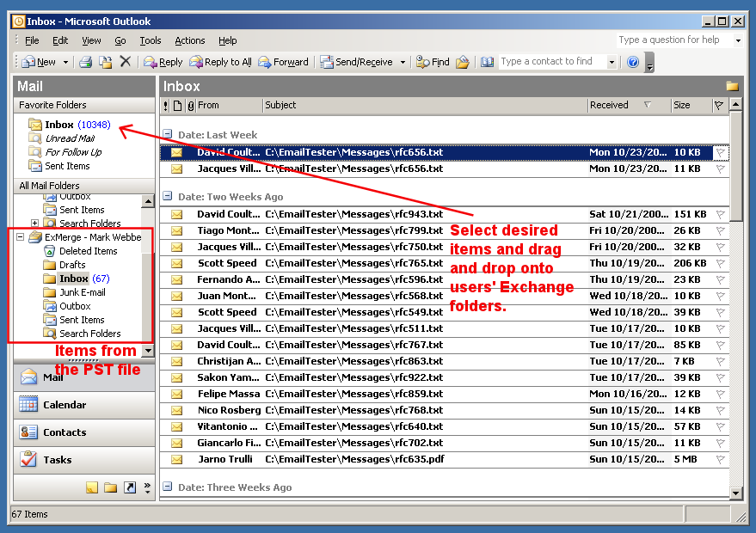Collapse the Date: Two Weeks Ago group
This screenshot has width=756, height=533.
tap(168, 196)
